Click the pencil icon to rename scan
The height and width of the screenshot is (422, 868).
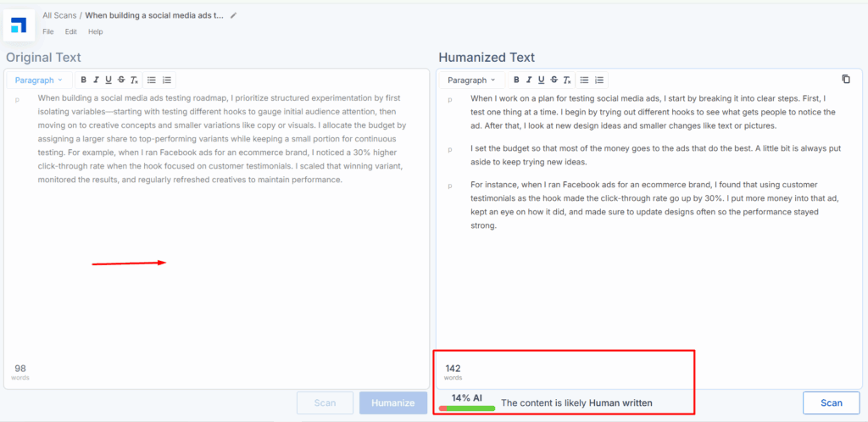point(234,15)
